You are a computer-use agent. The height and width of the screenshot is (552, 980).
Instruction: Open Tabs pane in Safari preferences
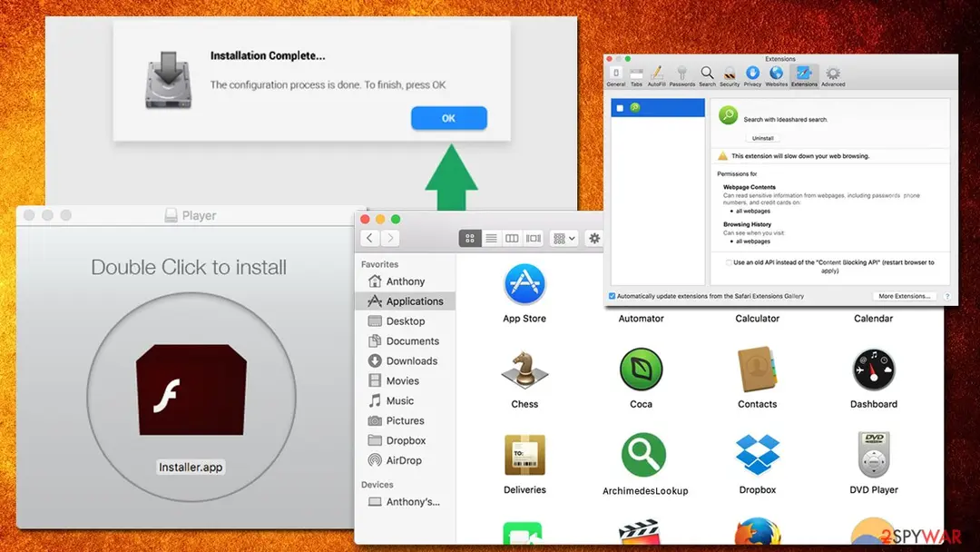636,76
